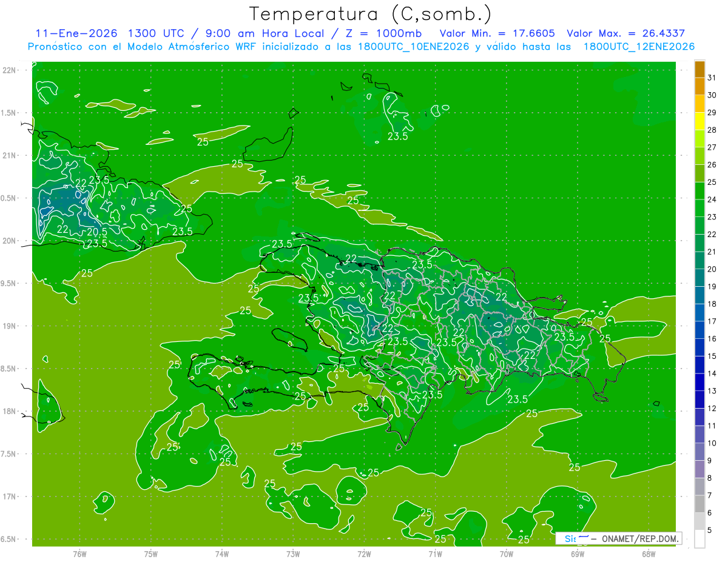Click the "7" label on the color scale
Screen dimensions: 728x562
709,495
